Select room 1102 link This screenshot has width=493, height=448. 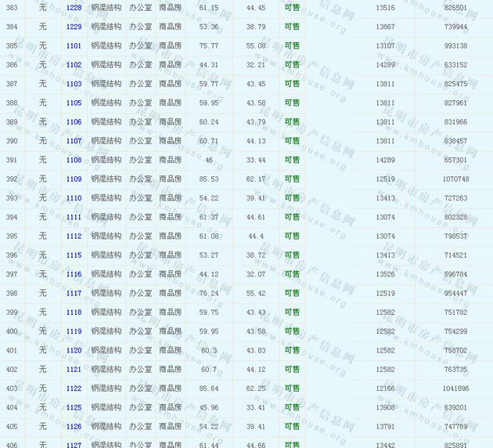click(x=74, y=65)
